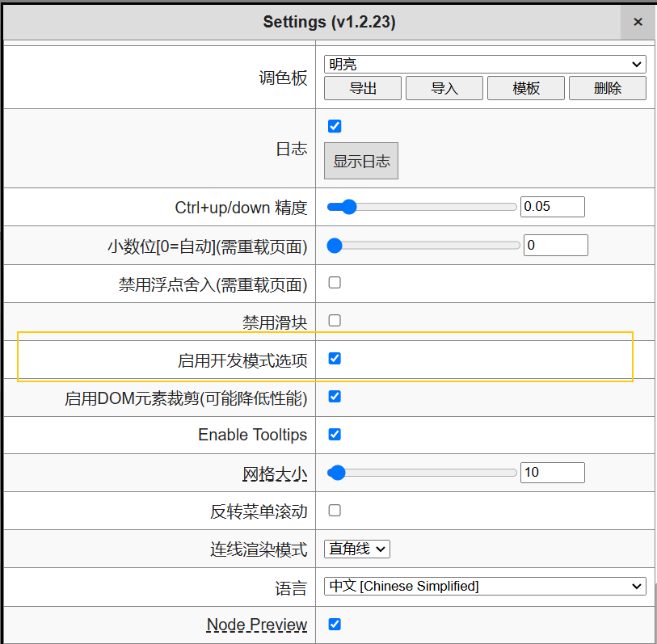Click the grid size field showing 10
Screen dimensions: 657x644
pyautogui.click(x=552, y=473)
